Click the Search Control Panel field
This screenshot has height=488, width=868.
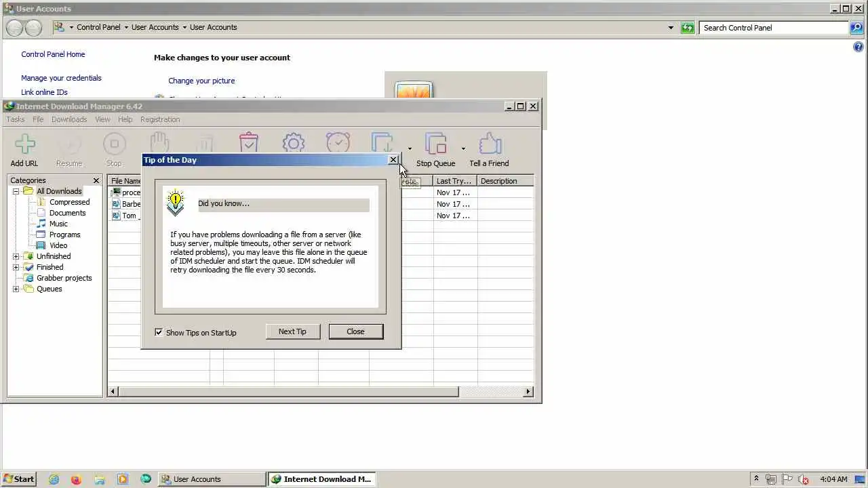tap(774, 28)
